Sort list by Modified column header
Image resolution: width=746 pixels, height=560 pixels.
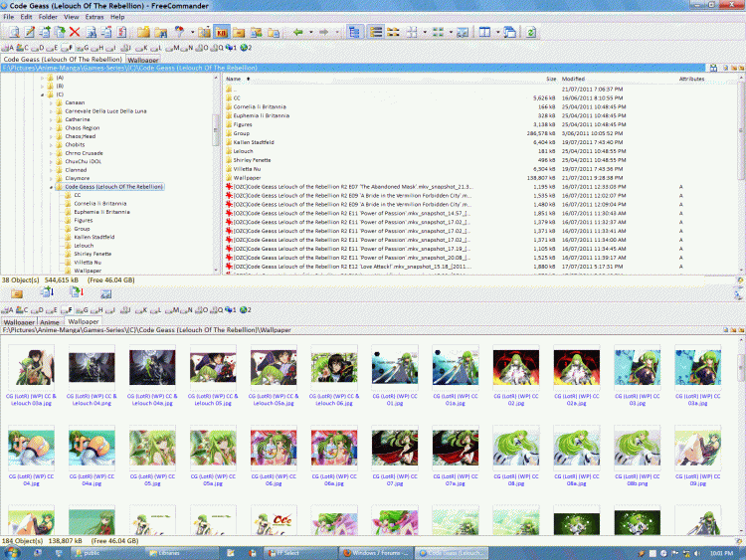[573, 79]
